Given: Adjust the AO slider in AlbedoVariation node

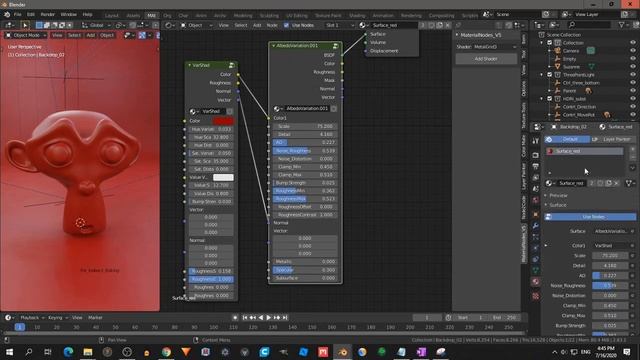Looking at the screenshot, I should [x=305, y=142].
